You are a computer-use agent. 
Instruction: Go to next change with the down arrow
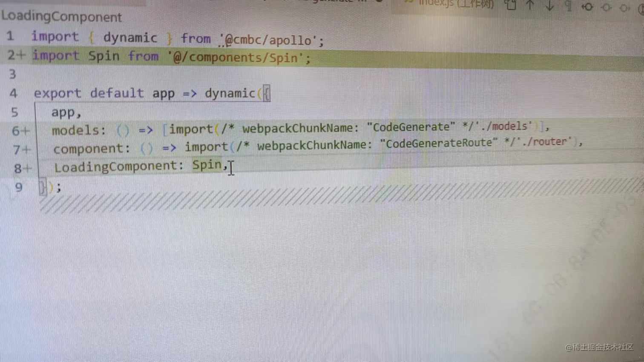click(x=549, y=6)
